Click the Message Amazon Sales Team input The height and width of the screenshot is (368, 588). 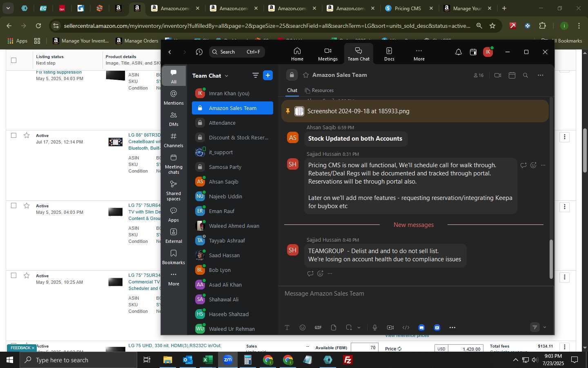[x=416, y=294]
